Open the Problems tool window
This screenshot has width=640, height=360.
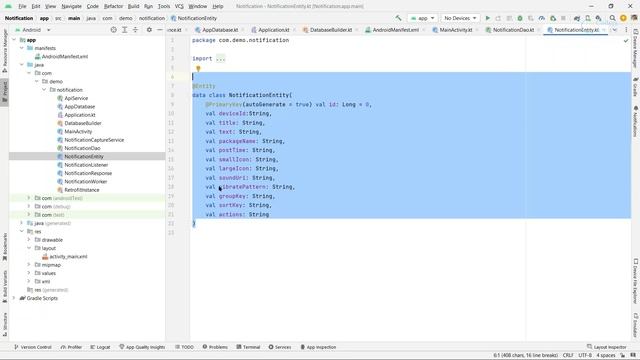(215, 347)
